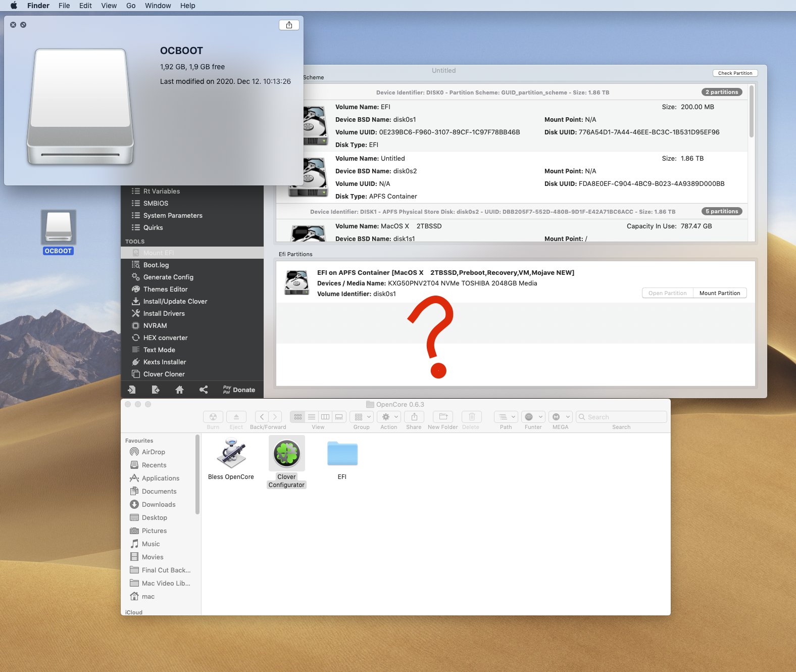This screenshot has height=672, width=796.
Task: Open the Kexts Installer tool
Action: (x=192, y=362)
